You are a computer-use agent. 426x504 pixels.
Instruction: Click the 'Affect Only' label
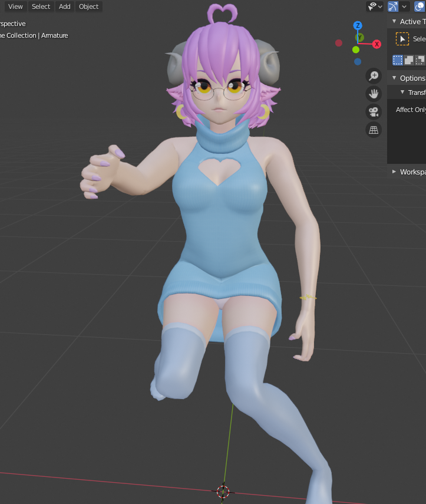coord(411,110)
